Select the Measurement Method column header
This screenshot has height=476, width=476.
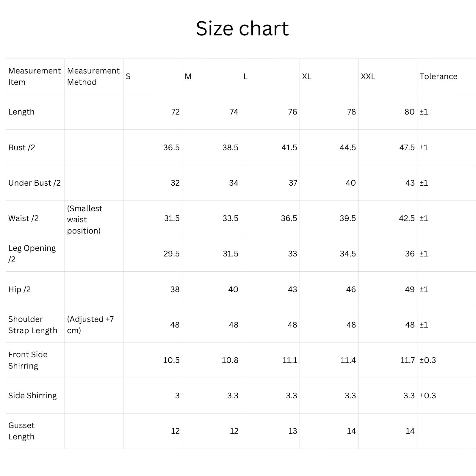point(93,76)
